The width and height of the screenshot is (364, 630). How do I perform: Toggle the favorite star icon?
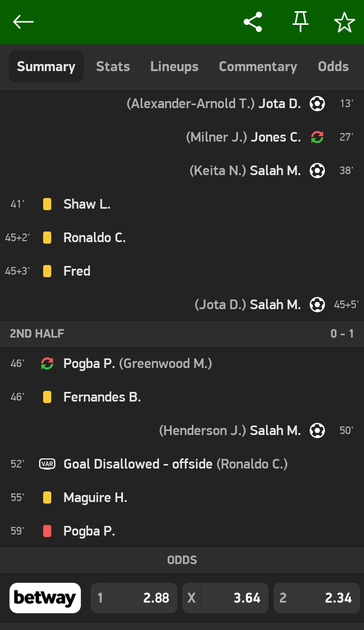344,22
